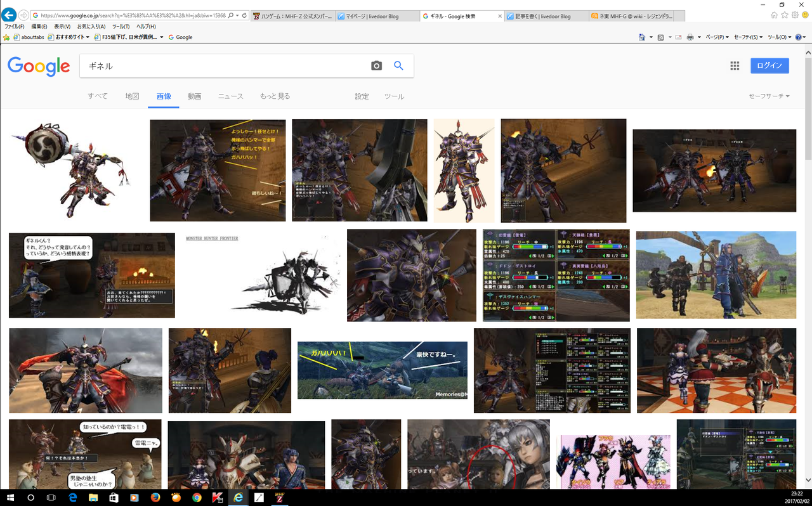This screenshot has height=506, width=812.
Task: Click the smiley feedback icon
Action: tap(804, 15)
